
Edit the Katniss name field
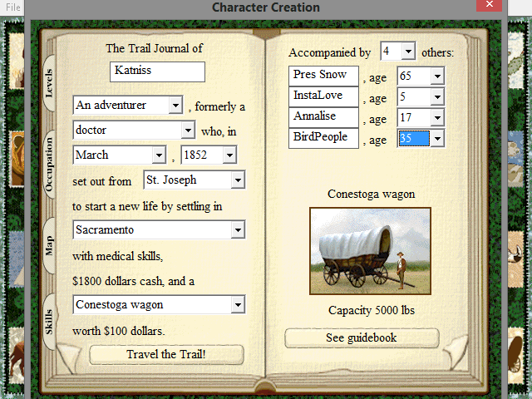[157, 71]
